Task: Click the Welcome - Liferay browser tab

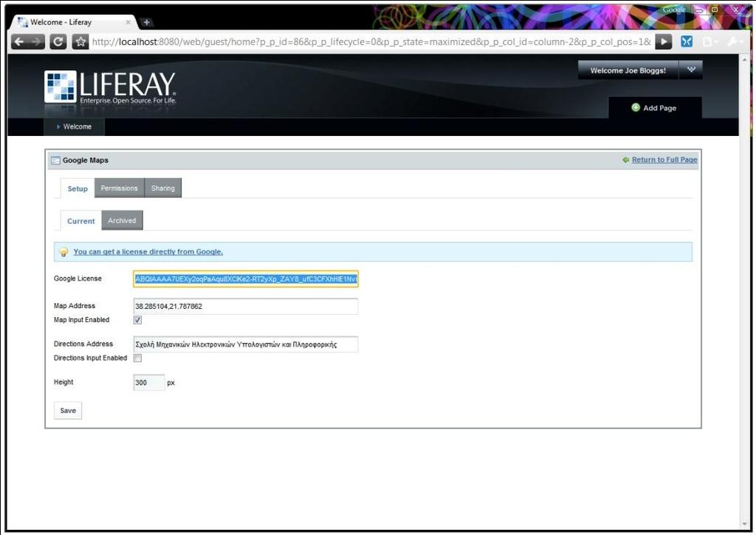Action: pyautogui.click(x=75, y=22)
